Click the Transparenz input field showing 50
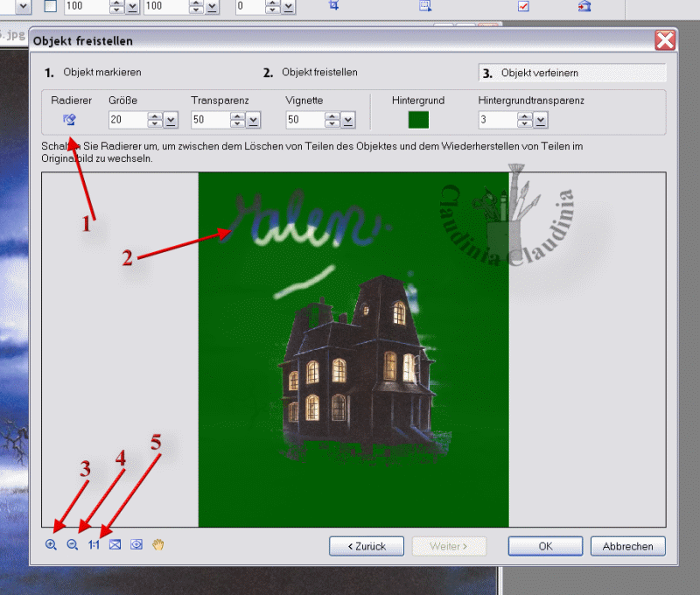 click(211, 120)
